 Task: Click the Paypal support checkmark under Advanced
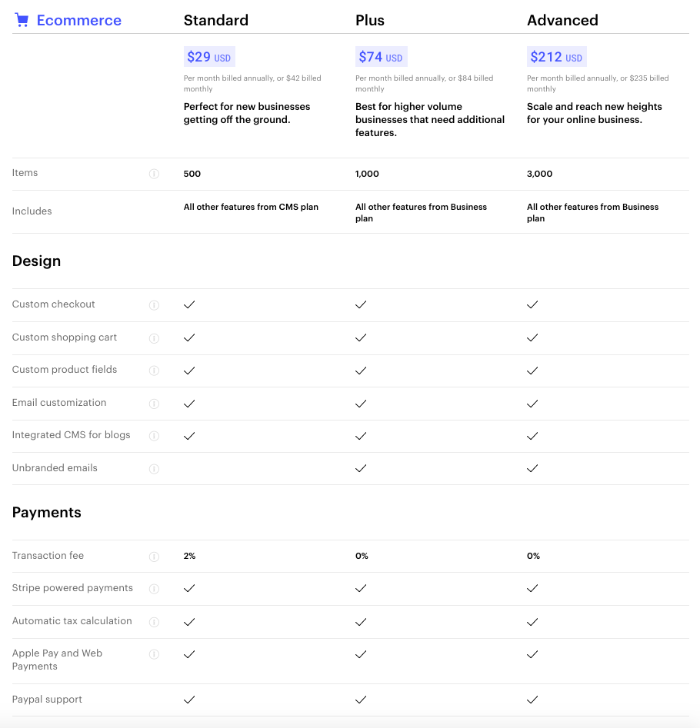(x=532, y=700)
